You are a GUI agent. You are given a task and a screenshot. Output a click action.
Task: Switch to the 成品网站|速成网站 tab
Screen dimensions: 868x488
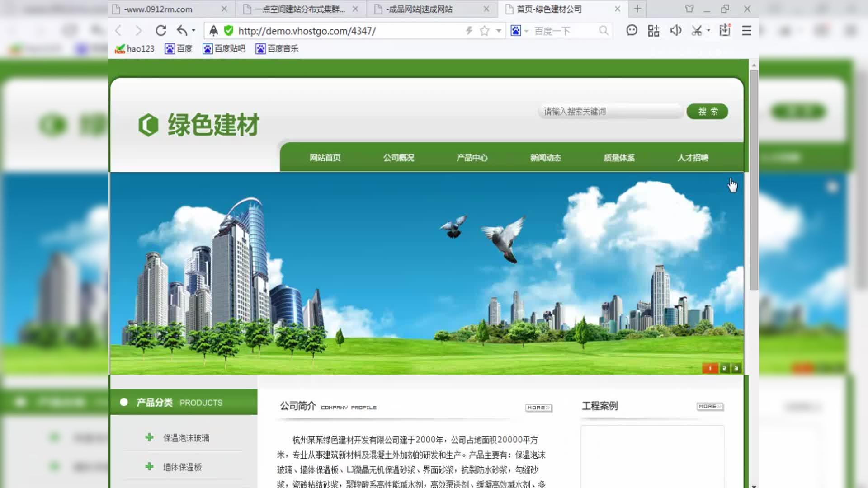[420, 9]
